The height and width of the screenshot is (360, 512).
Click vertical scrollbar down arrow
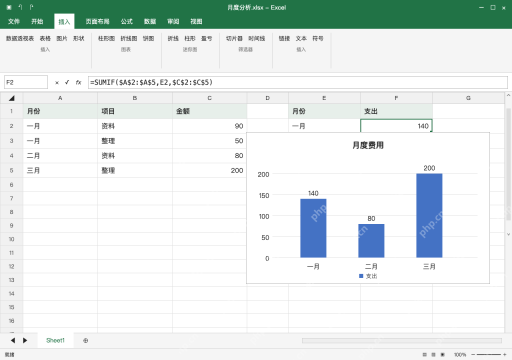[508, 234]
